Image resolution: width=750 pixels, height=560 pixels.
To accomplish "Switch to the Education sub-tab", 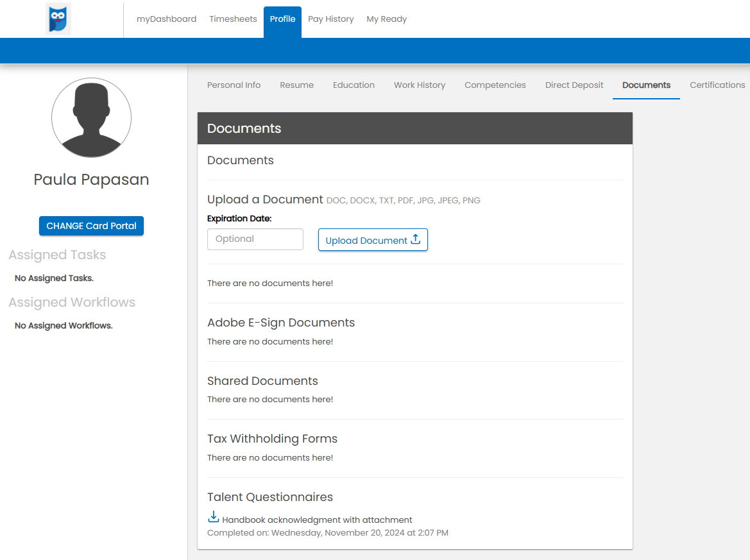I will pos(354,85).
